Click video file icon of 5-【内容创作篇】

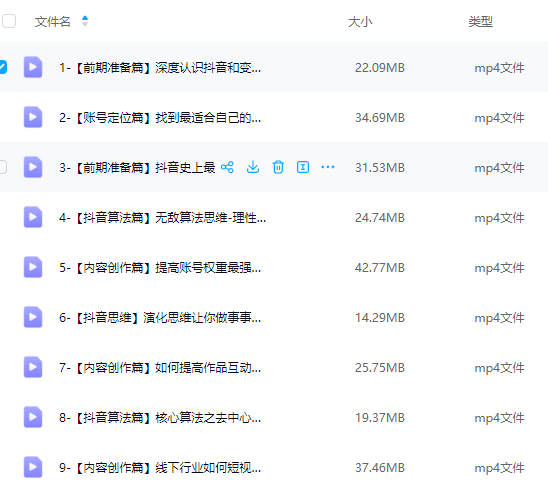[33, 267]
